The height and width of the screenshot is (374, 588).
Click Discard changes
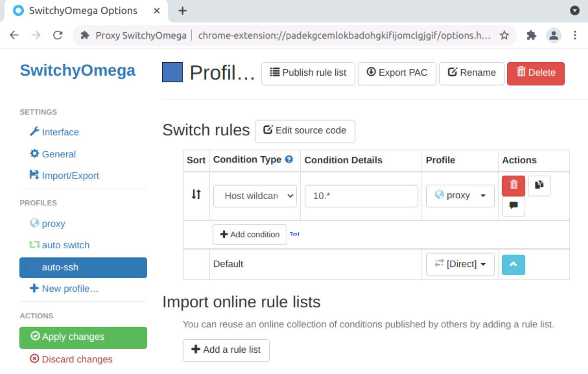point(71,359)
